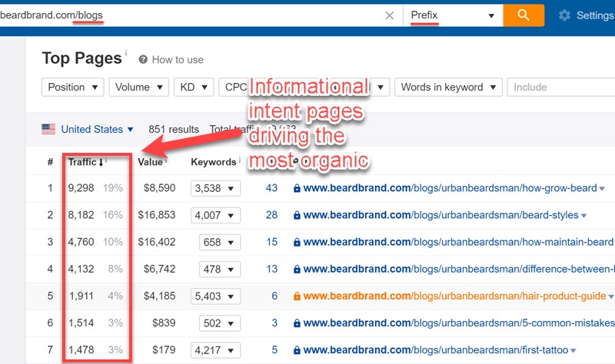Sort by the Value column header

coord(150,162)
